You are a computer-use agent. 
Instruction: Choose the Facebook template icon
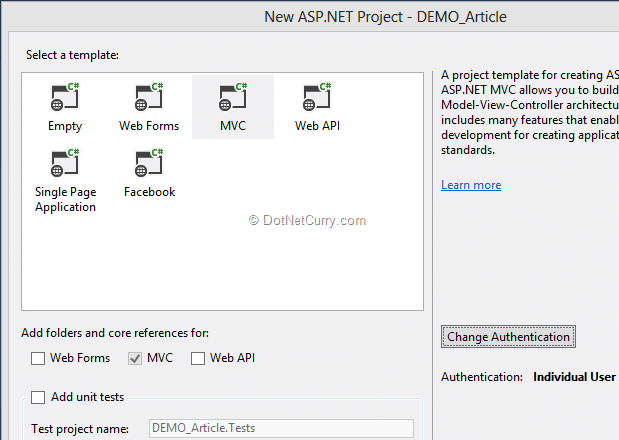149,163
